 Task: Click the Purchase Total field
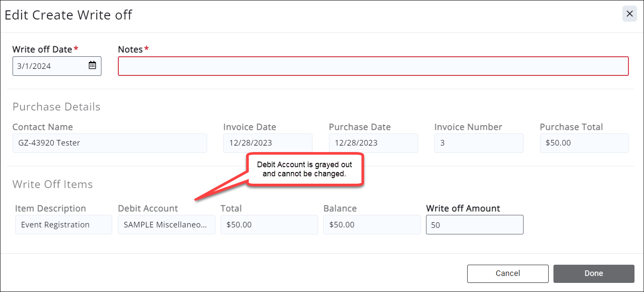coord(584,143)
